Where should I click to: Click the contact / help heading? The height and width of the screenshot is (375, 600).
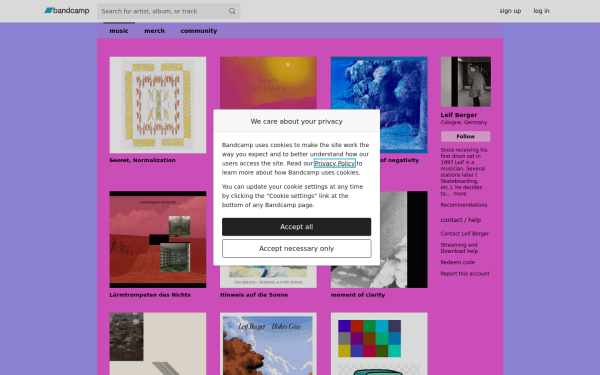pos(461,220)
